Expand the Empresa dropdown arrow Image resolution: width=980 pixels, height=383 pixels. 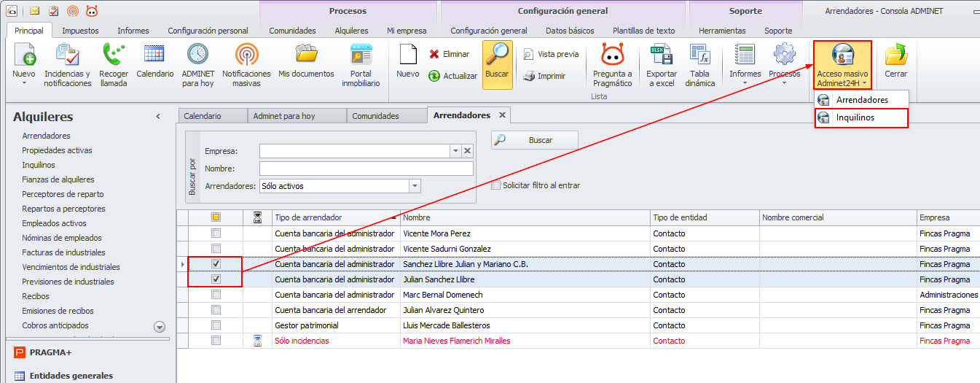pyautogui.click(x=455, y=151)
